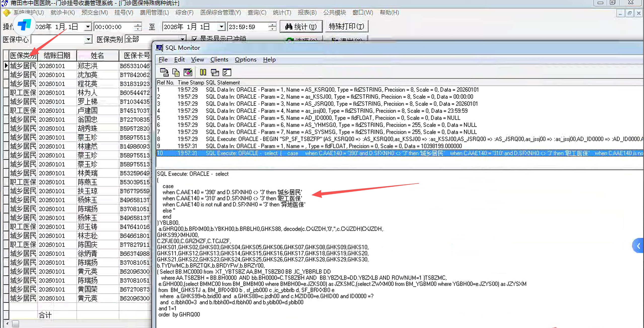Expand the 医保中心 dropdown
Screen dimensions: 644x328
[x=88, y=40]
